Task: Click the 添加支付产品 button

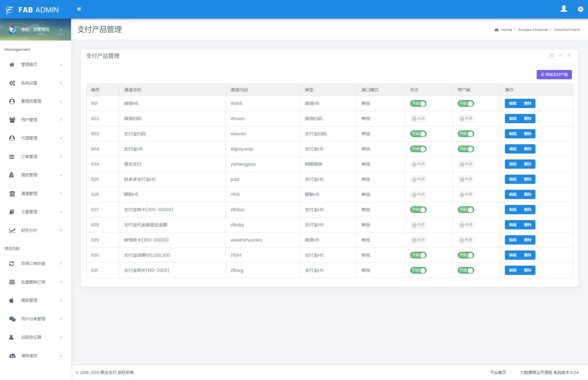Action: 554,74
